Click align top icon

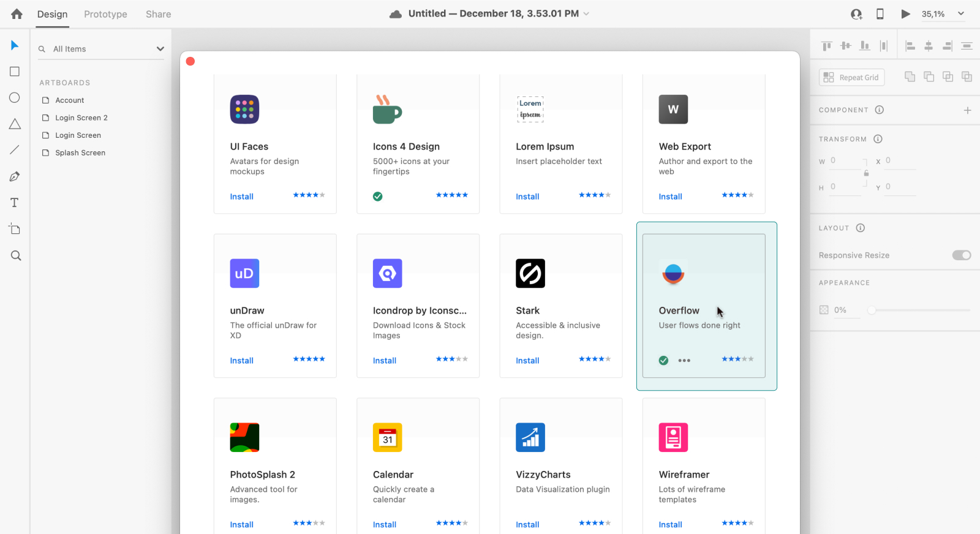tap(827, 46)
